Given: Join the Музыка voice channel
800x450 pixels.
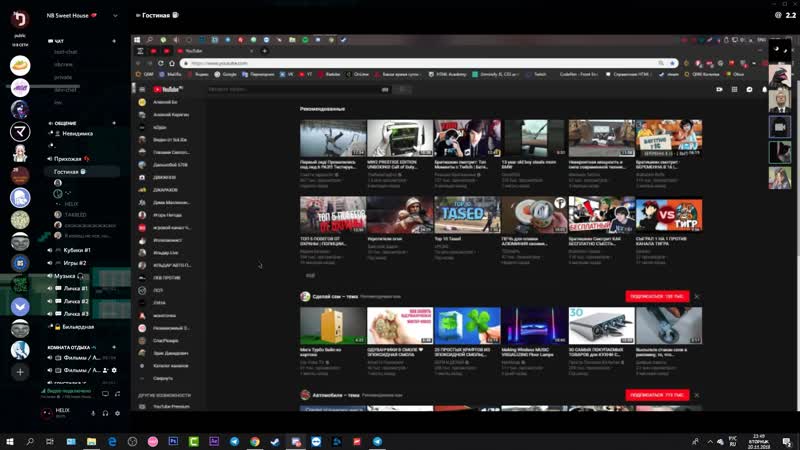Looking at the screenshot, I should click(65, 276).
